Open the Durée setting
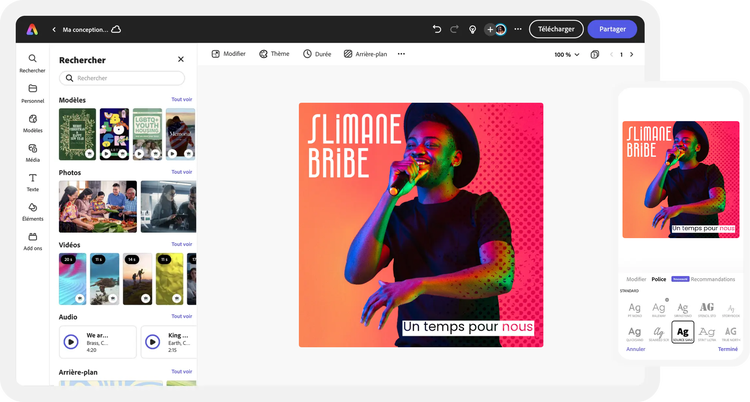 click(x=317, y=54)
